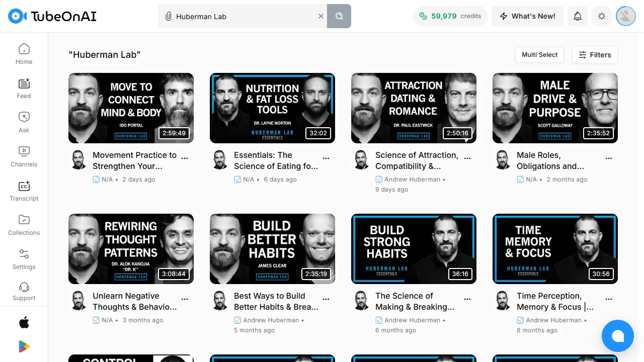This screenshot has height=362, width=644.
Task: Go to Home in the sidebar
Action: (24, 54)
